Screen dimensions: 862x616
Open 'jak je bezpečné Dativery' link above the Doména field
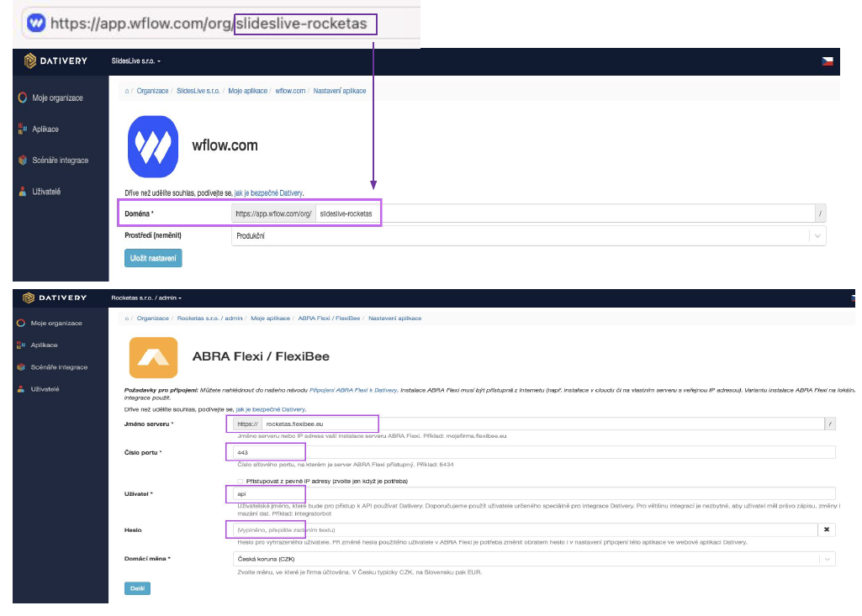268,193
